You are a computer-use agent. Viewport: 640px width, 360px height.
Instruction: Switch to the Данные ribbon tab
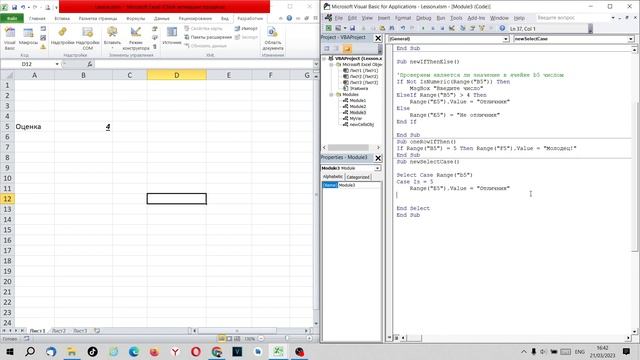tap(162, 18)
